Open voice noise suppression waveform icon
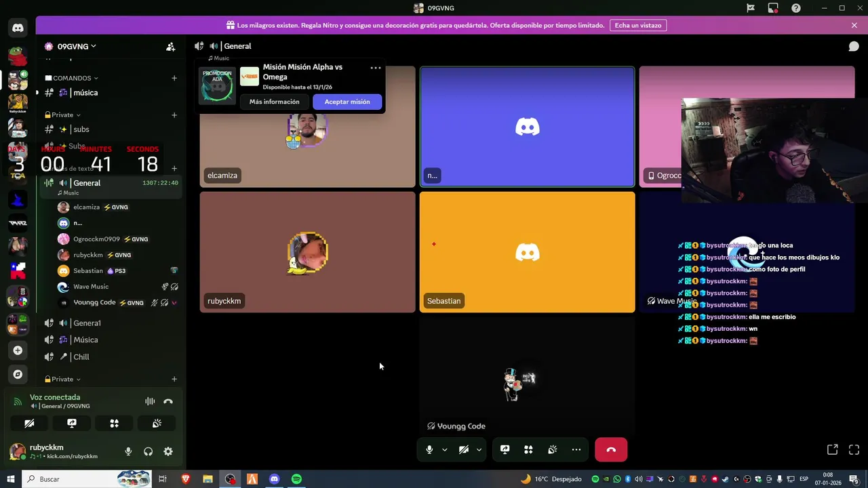The width and height of the screenshot is (868, 488). (x=150, y=401)
